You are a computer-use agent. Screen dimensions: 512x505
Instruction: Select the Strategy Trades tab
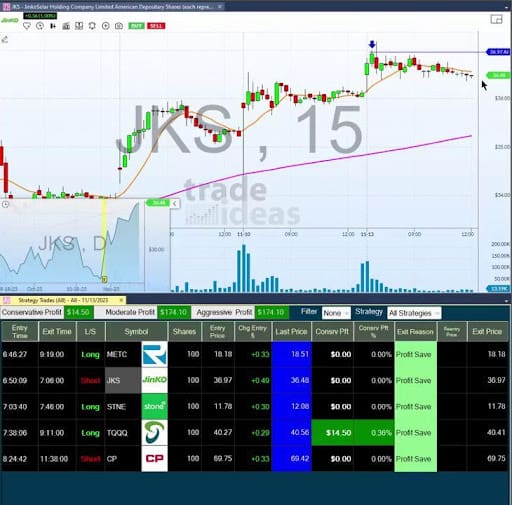tap(63, 300)
